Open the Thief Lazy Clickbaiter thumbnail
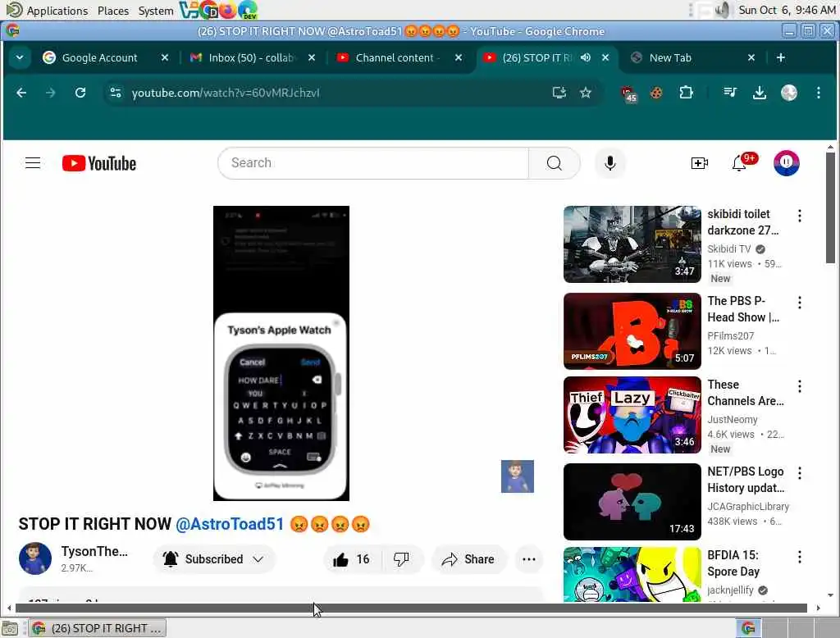840x638 pixels. click(x=632, y=415)
